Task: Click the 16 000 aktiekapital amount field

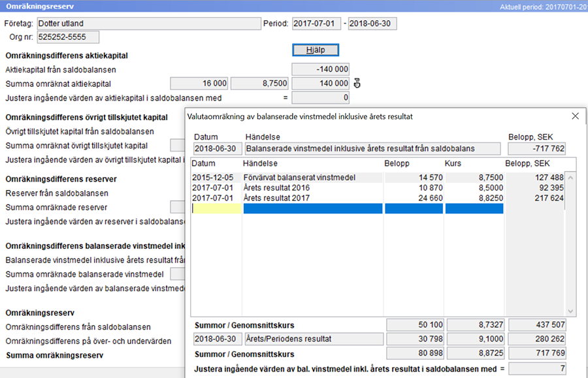Action: pos(199,83)
